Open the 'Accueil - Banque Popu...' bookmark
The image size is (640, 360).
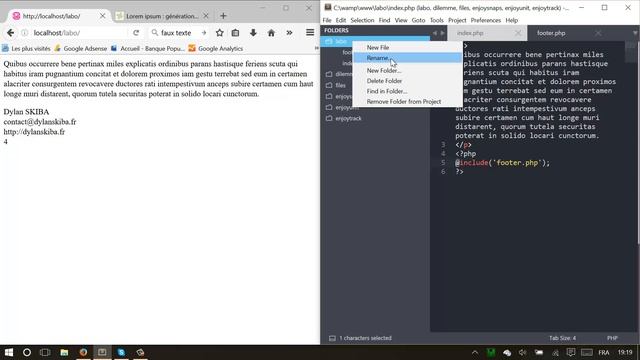pos(148,49)
